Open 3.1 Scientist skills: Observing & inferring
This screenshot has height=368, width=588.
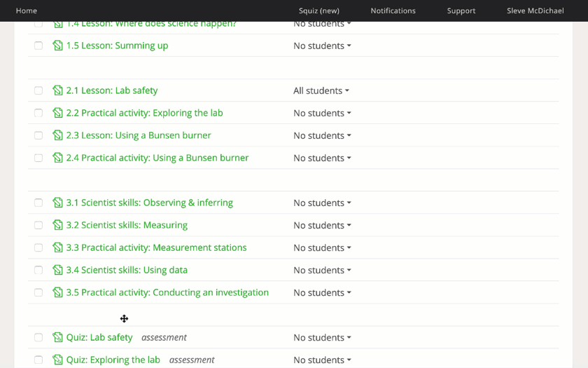click(x=149, y=203)
